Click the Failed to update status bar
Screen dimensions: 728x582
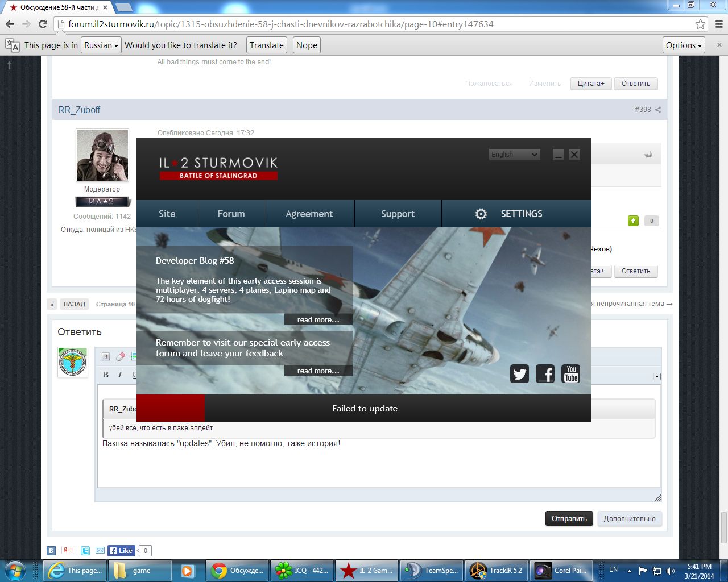click(x=364, y=408)
